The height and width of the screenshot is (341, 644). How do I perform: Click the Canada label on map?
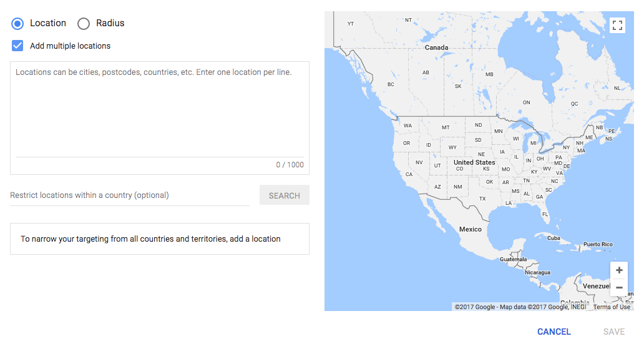[x=436, y=47]
